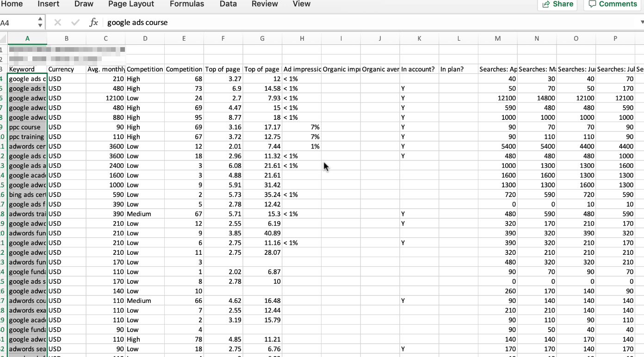Switch to the Draw tab
The image size is (644, 357).
point(84,4)
